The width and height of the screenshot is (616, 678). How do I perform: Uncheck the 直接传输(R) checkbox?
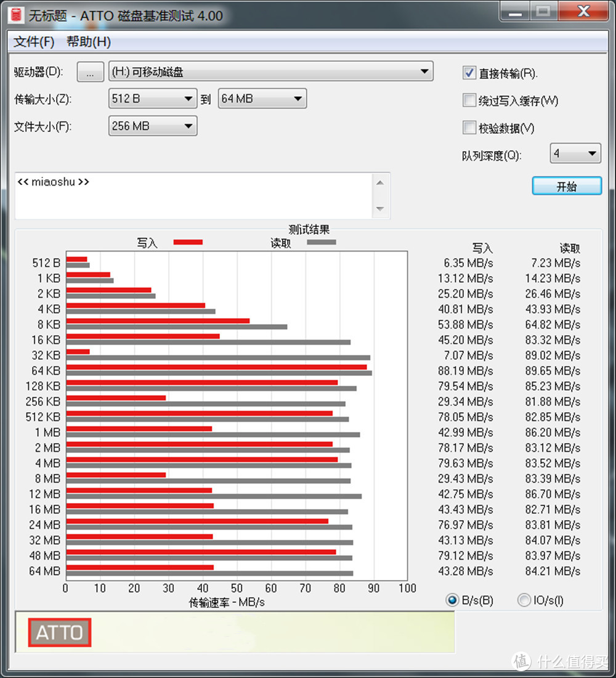pyautogui.click(x=469, y=73)
